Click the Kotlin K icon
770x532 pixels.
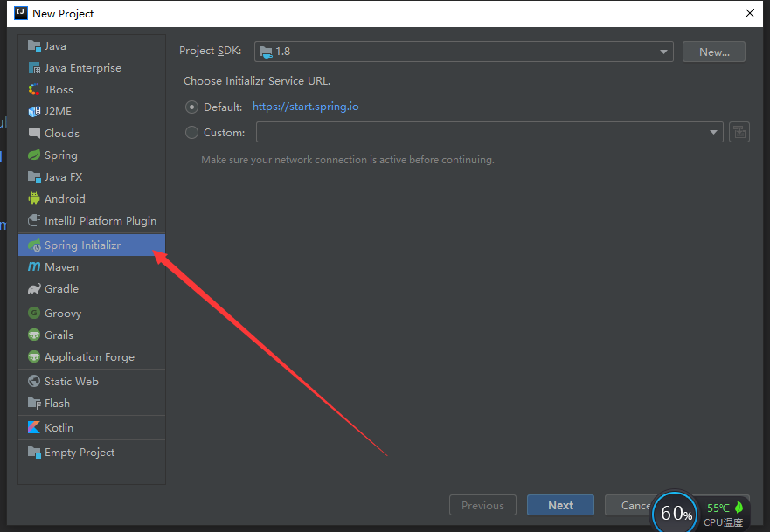(x=34, y=427)
